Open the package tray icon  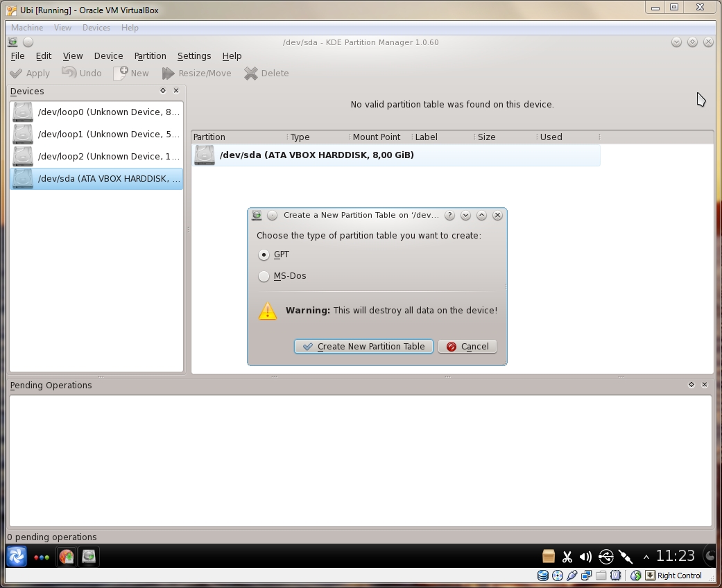(548, 557)
